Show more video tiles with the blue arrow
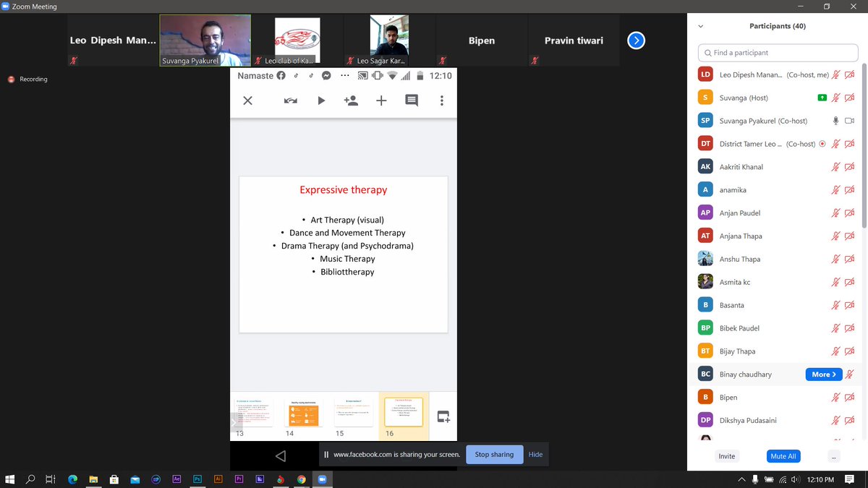 point(636,40)
